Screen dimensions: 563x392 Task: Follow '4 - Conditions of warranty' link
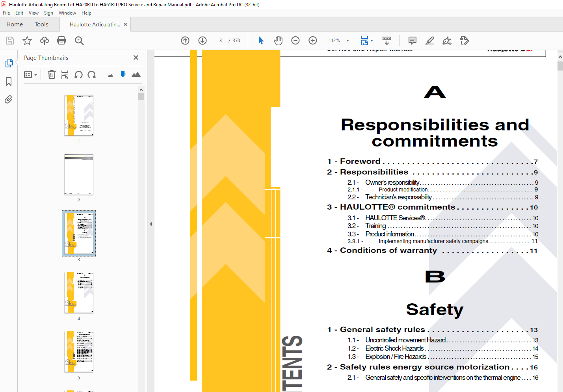(x=432, y=251)
